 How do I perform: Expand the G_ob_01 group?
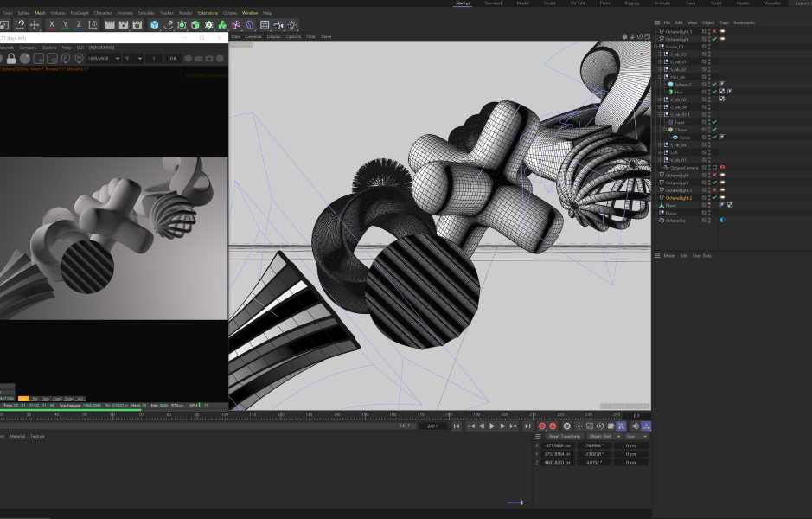tap(660, 61)
